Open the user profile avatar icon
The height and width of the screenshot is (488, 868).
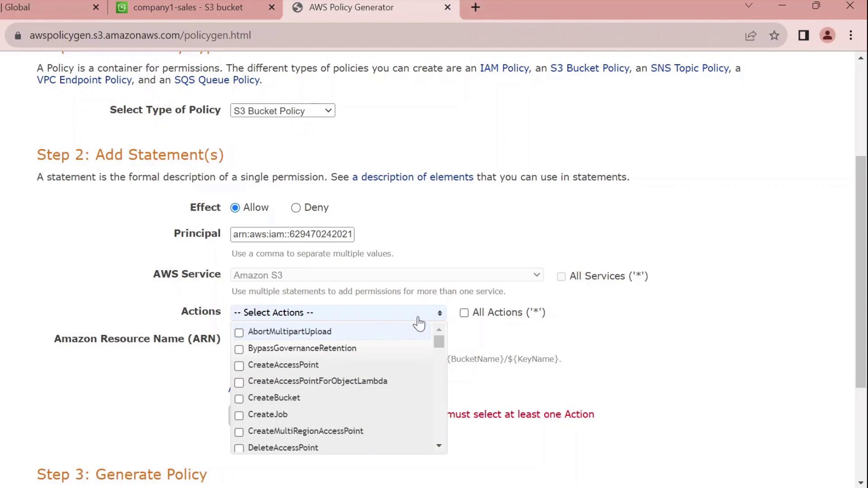pyautogui.click(x=827, y=36)
